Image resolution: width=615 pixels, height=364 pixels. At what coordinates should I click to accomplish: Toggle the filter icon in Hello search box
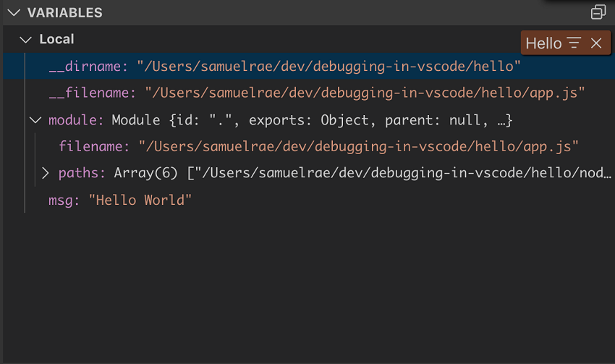pos(574,43)
